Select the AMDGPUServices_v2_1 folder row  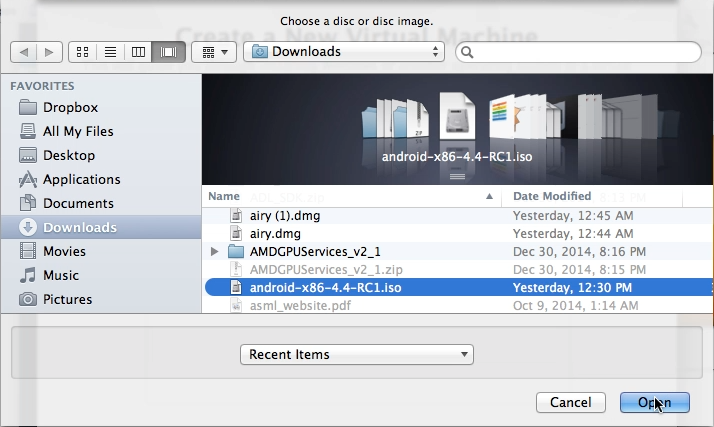click(x=457, y=251)
